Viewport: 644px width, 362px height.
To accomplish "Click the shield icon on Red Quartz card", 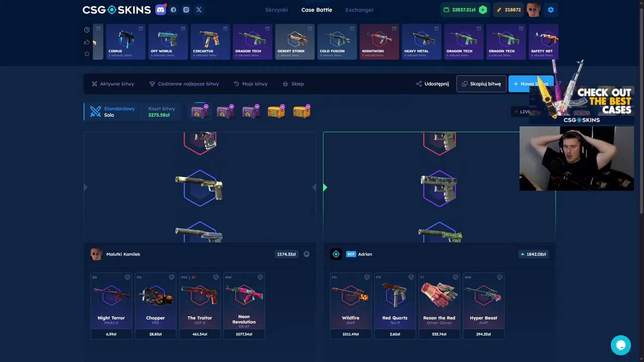I will pos(411,277).
